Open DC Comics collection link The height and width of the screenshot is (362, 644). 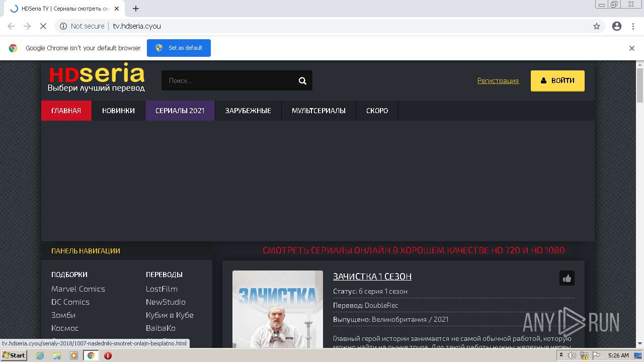point(70,302)
